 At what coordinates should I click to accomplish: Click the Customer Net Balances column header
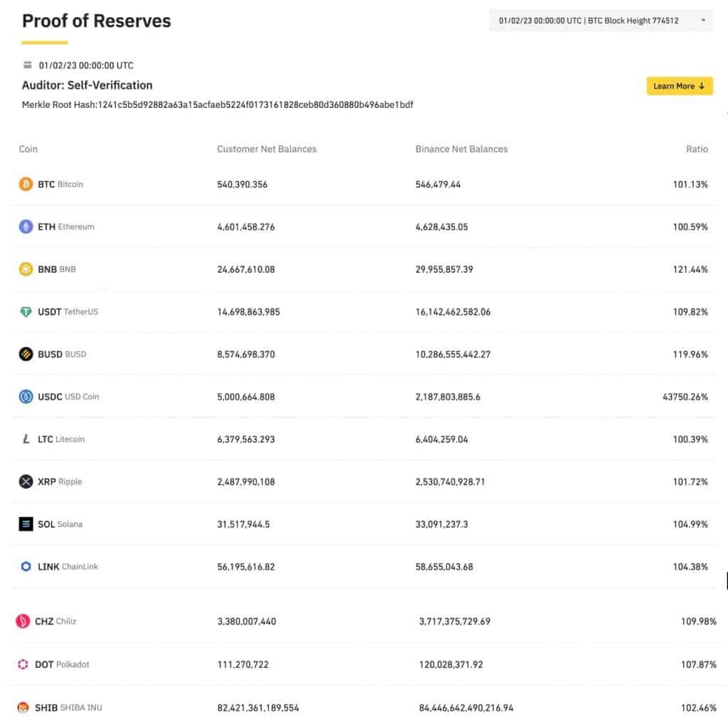267,149
